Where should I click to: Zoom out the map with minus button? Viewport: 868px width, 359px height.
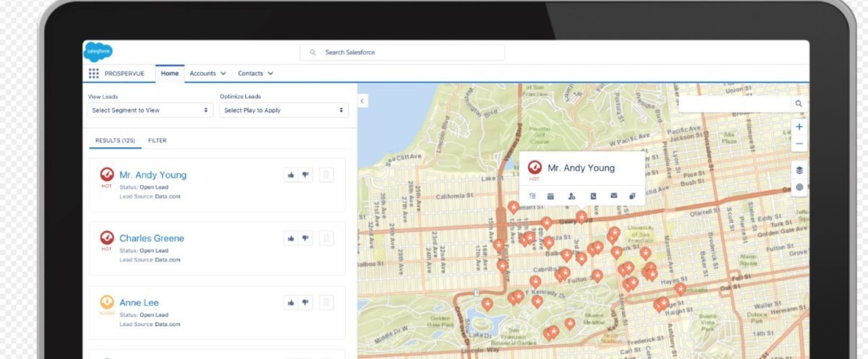tap(799, 144)
